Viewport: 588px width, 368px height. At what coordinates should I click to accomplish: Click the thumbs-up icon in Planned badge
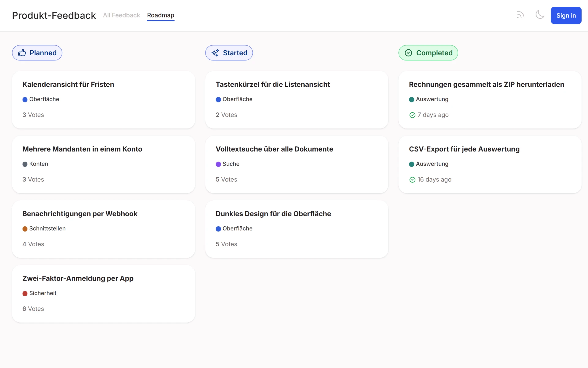point(22,53)
